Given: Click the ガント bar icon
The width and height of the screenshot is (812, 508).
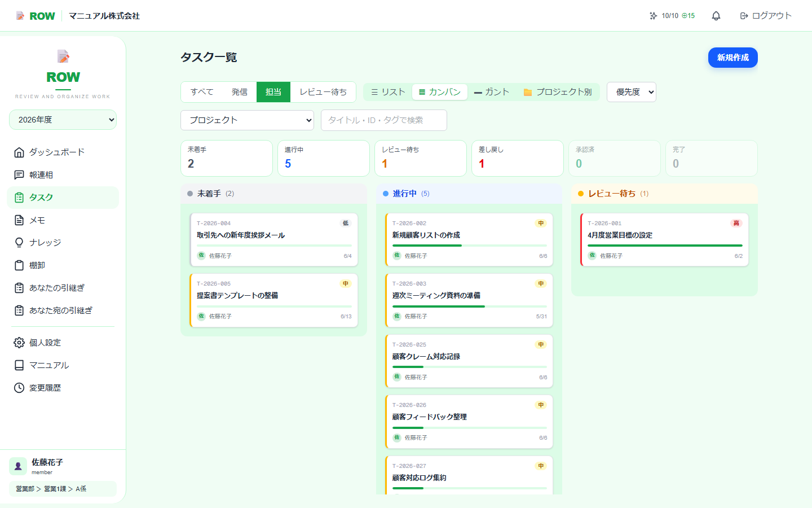Looking at the screenshot, I should click(x=478, y=93).
